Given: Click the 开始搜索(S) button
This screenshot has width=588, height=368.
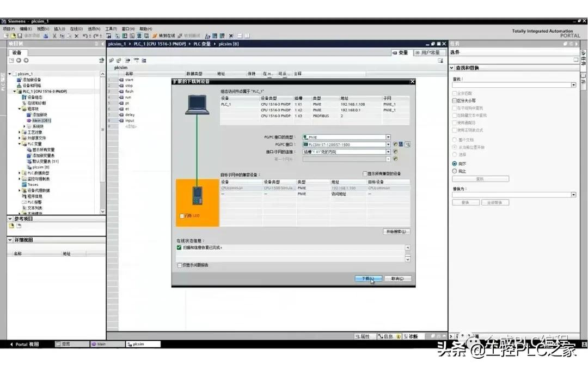Looking at the screenshot, I should [396, 232].
